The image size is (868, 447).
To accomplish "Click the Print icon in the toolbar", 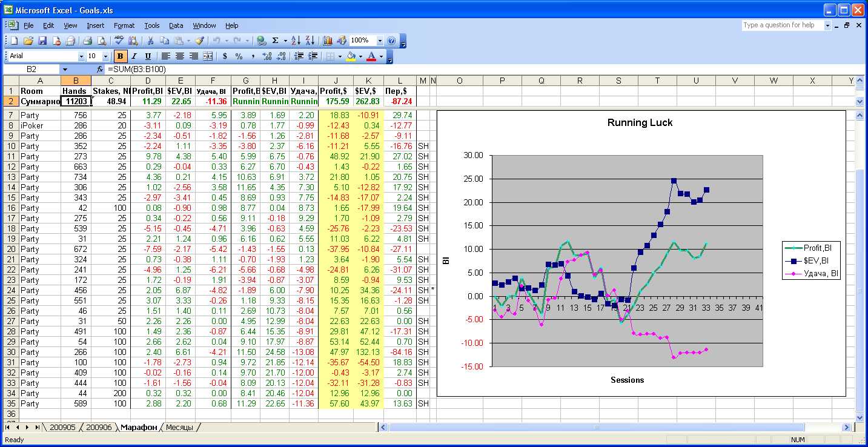I will coord(87,41).
